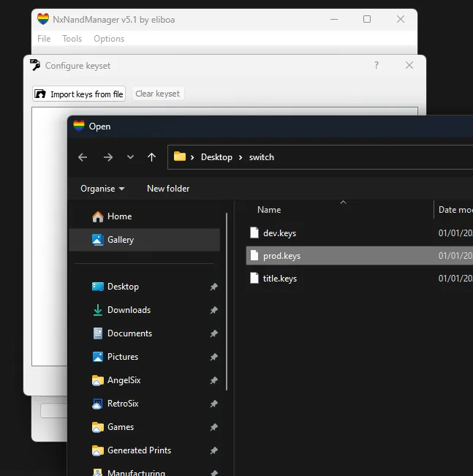Expand the recent locations chevron
This screenshot has width=473, height=476.
tap(130, 157)
